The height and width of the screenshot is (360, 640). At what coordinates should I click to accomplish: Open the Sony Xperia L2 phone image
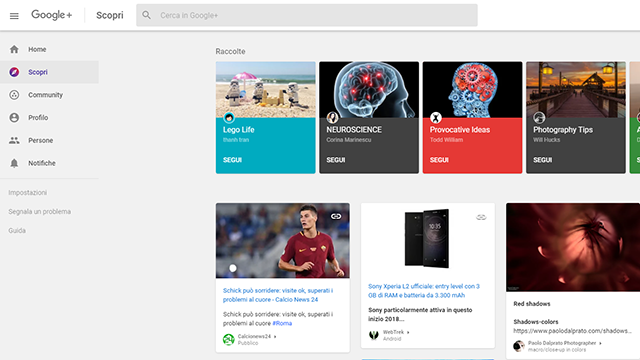coord(427,238)
